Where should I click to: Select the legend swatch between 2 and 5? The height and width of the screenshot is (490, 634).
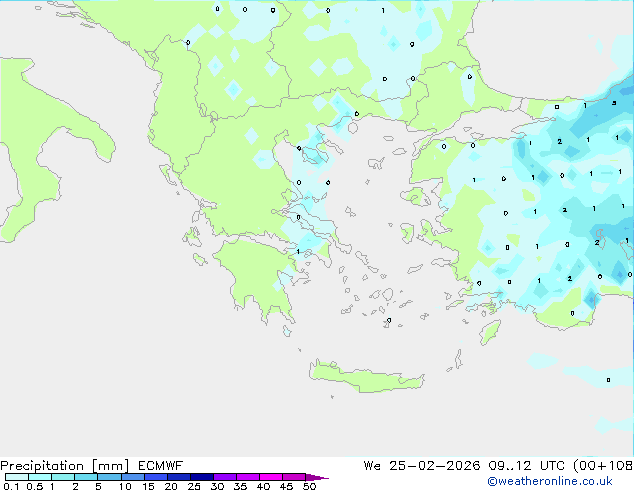tap(86, 477)
